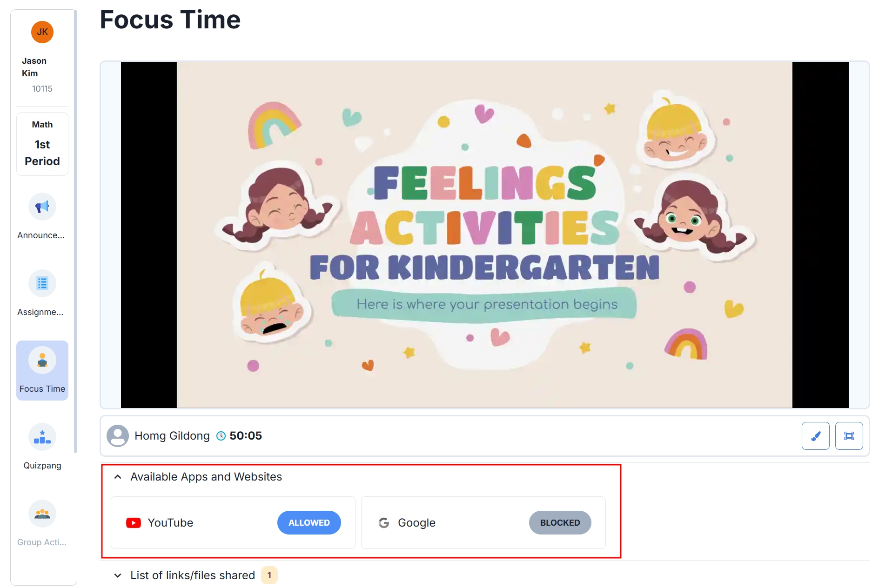Image resolution: width=892 pixels, height=588 pixels.
Task: Click the paintbrush drawing tool button
Action: [815, 436]
